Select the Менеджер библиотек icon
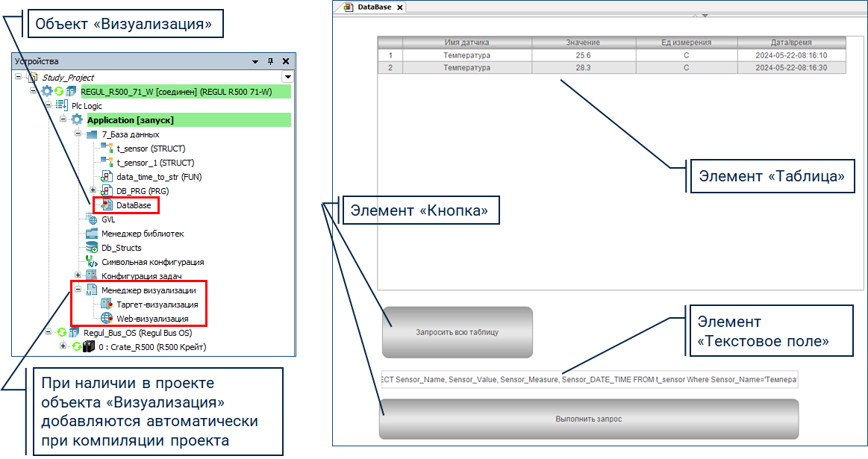Image resolution: width=868 pixels, height=459 pixels. pos(92,234)
